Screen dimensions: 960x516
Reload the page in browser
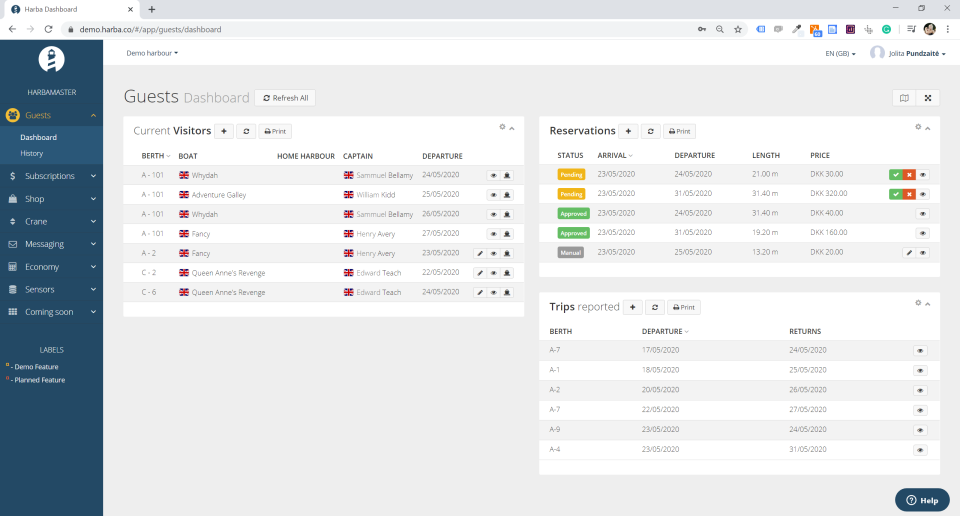coord(48,29)
